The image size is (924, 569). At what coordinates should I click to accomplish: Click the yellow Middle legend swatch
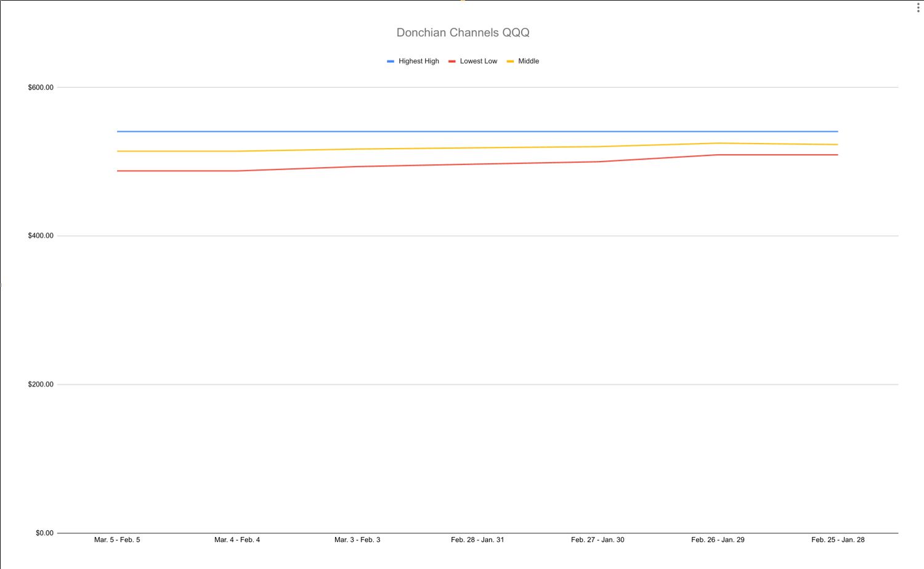click(x=510, y=62)
